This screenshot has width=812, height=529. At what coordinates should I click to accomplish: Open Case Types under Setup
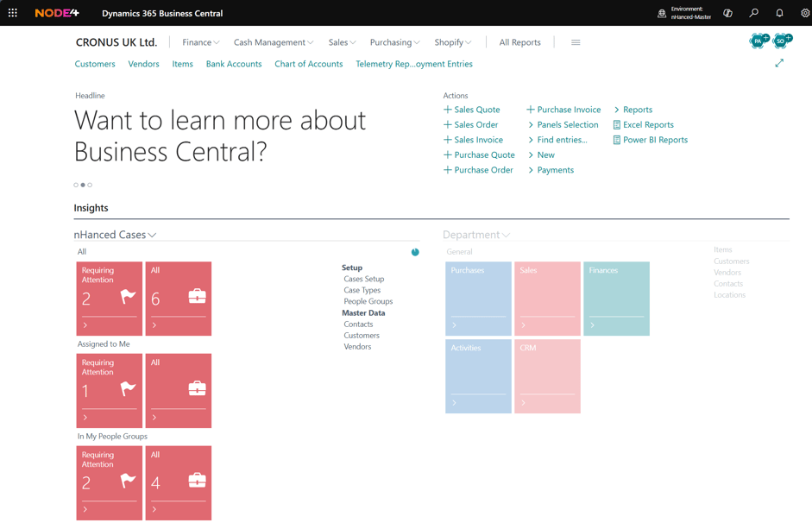(362, 290)
